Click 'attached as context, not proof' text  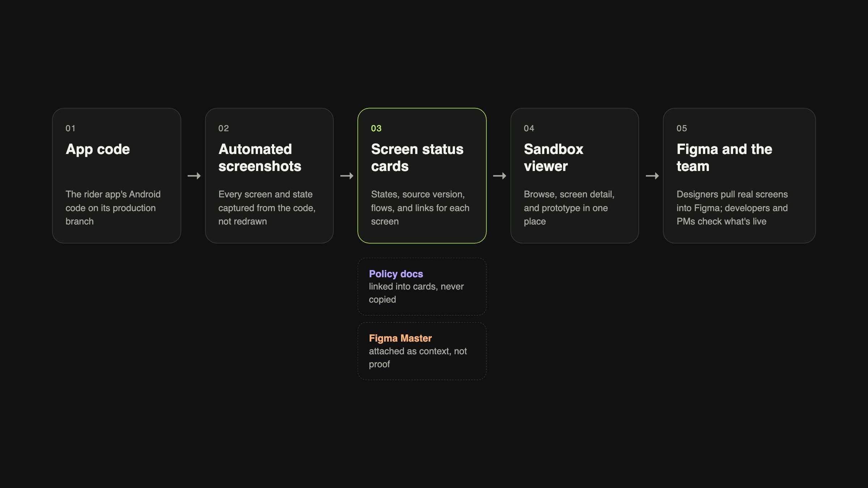[418, 358]
